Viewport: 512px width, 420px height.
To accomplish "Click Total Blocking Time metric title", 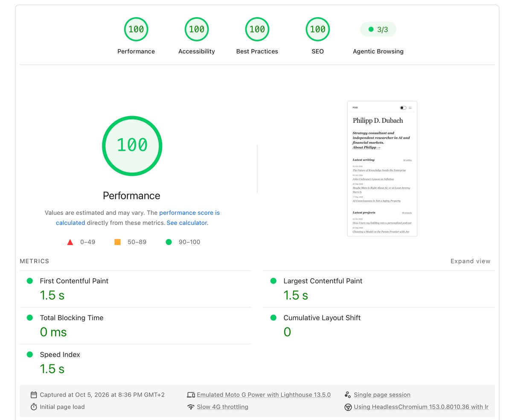I will coord(72,318).
